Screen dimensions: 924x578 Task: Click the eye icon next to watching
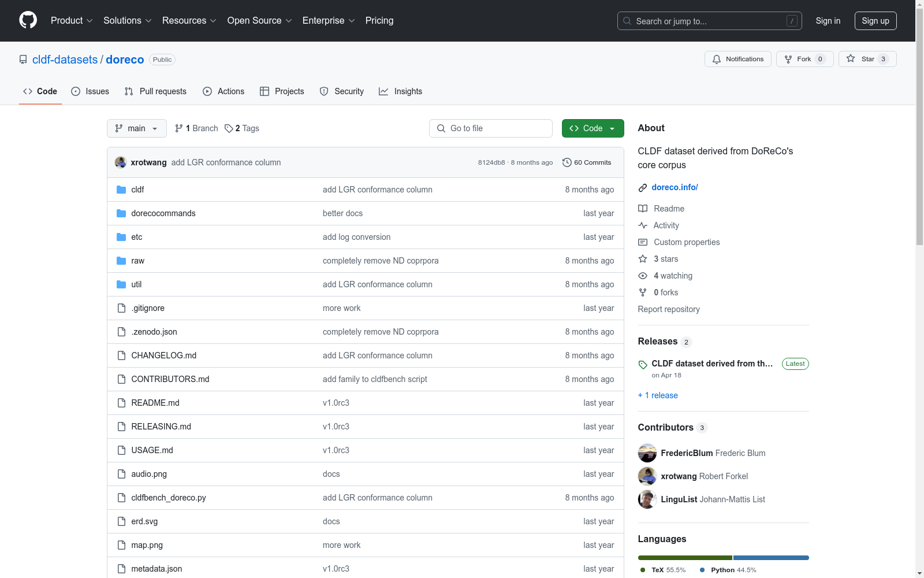click(x=643, y=276)
